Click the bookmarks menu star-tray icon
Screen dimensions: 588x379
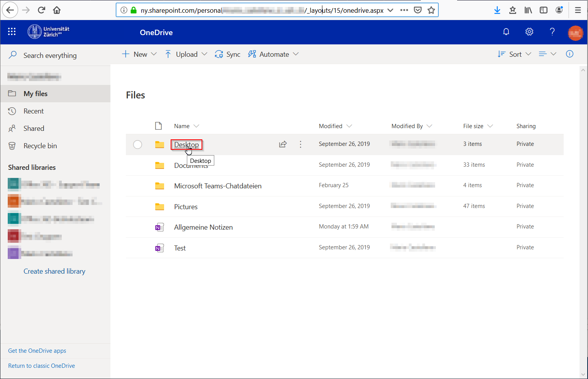click(x=513, y=10)
